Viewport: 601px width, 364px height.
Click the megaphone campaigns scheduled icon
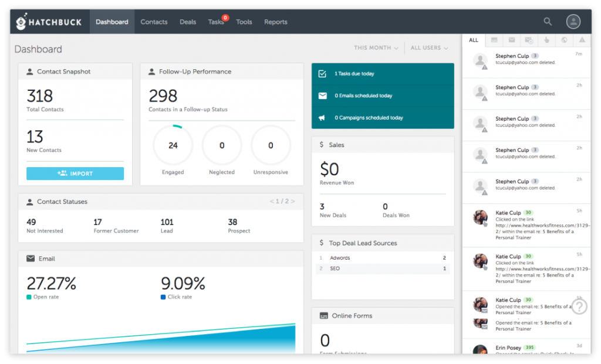tap(322, 118)
